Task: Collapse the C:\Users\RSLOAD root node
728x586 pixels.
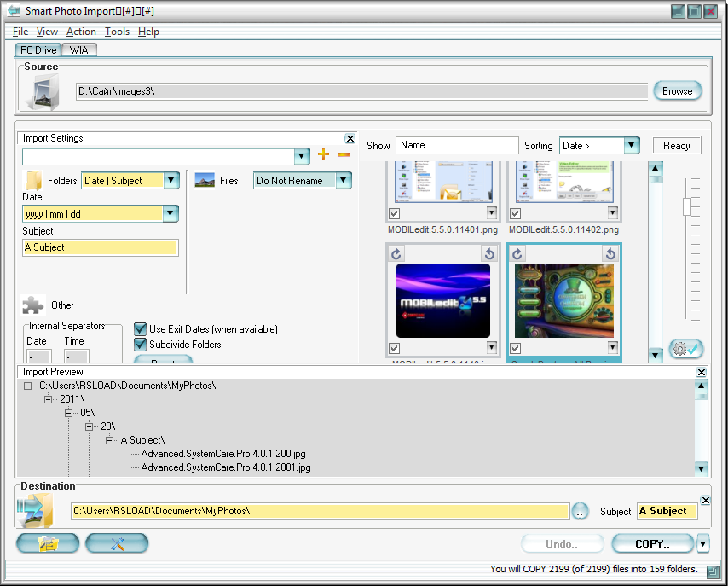Action: [x=28, y=386]
